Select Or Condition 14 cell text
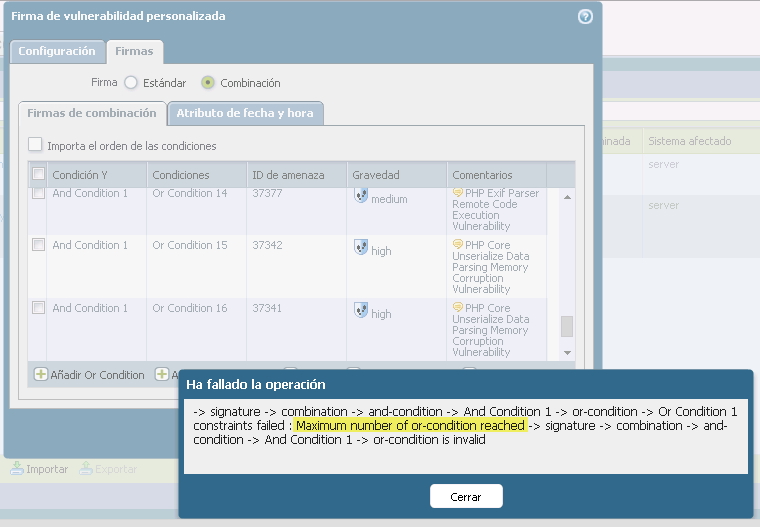Image resolution: width=760 pixels, height=527 pixels. point(190,193)
